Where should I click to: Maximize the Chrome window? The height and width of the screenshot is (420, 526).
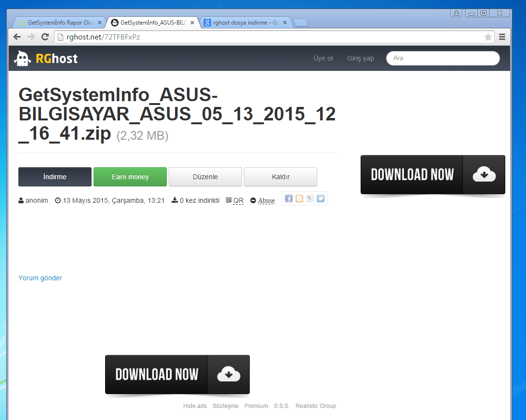[x=484, y=13]
